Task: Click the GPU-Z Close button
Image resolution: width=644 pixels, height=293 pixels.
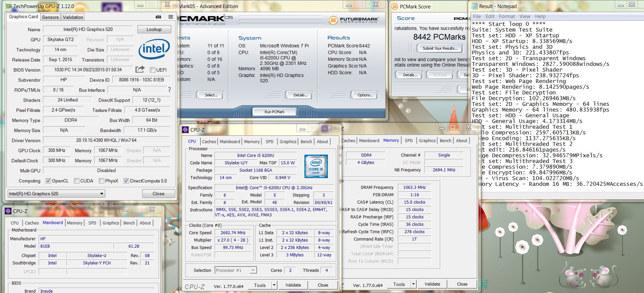Action: (158, 194)
